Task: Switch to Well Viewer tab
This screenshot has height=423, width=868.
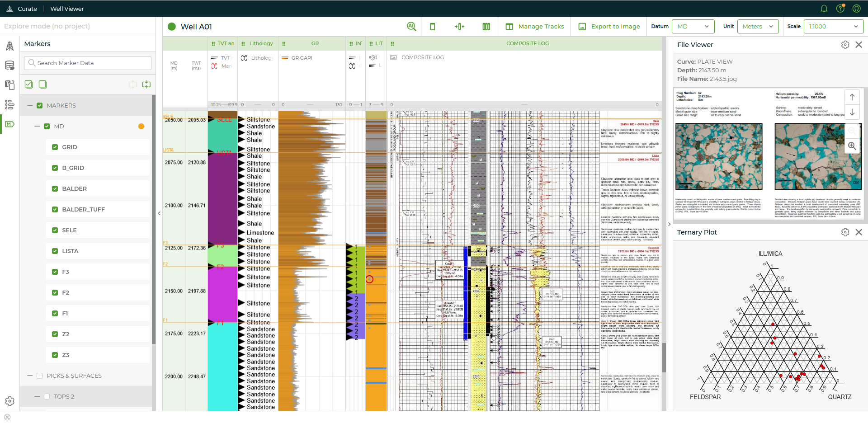Action: [67, 9]
